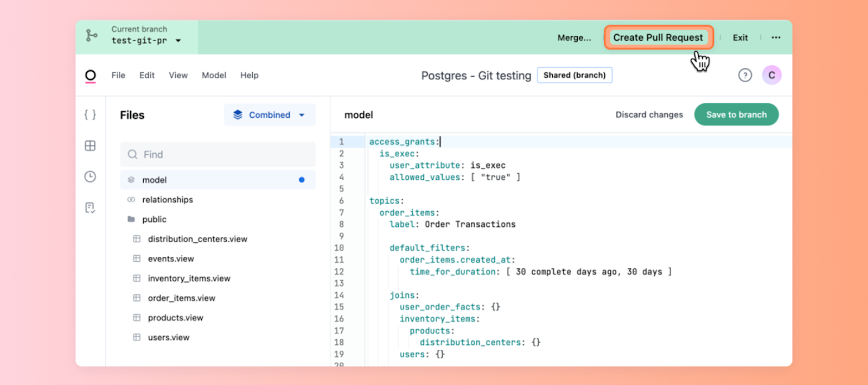This screenshot has width=868, height=385.
Task: Click the search magnifier icon in Find
Action: pyautogui.click(x=132, y=154)
